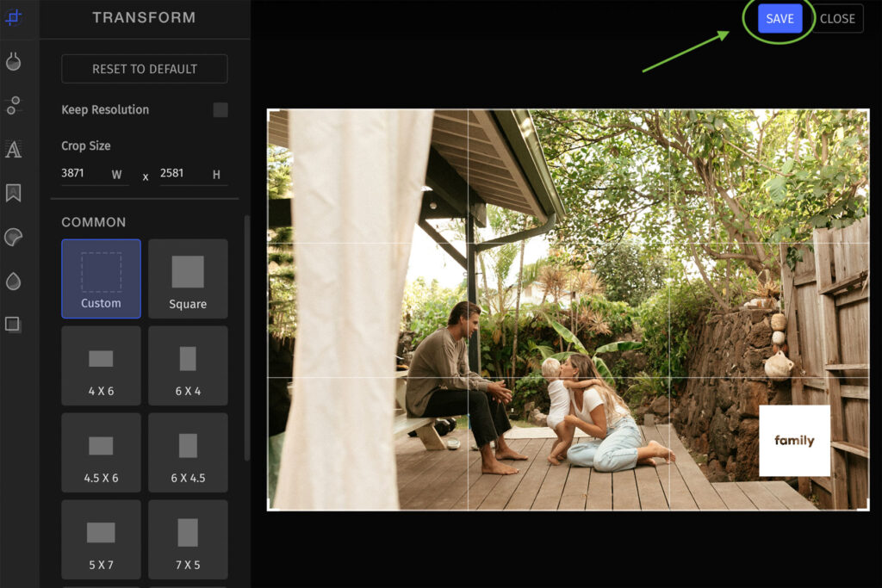Select the Crop/Transform tool icon
The width and height of the screenshot is (882, 588).
point(13,17)
